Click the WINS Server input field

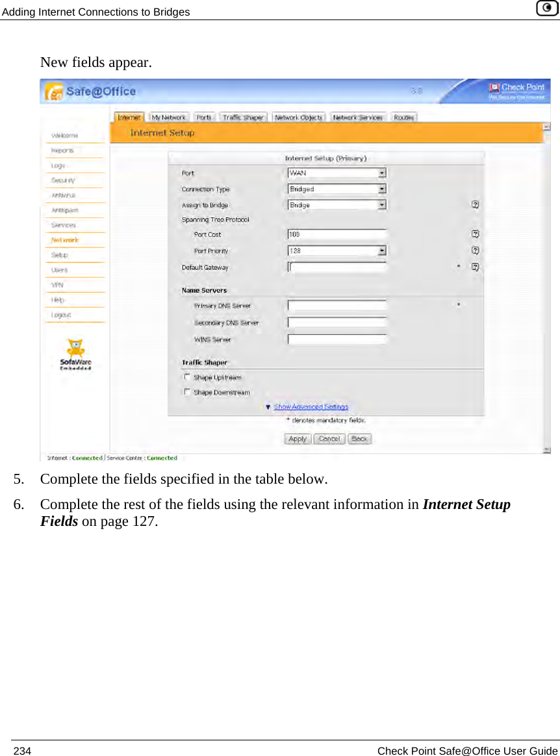point(337,339)
